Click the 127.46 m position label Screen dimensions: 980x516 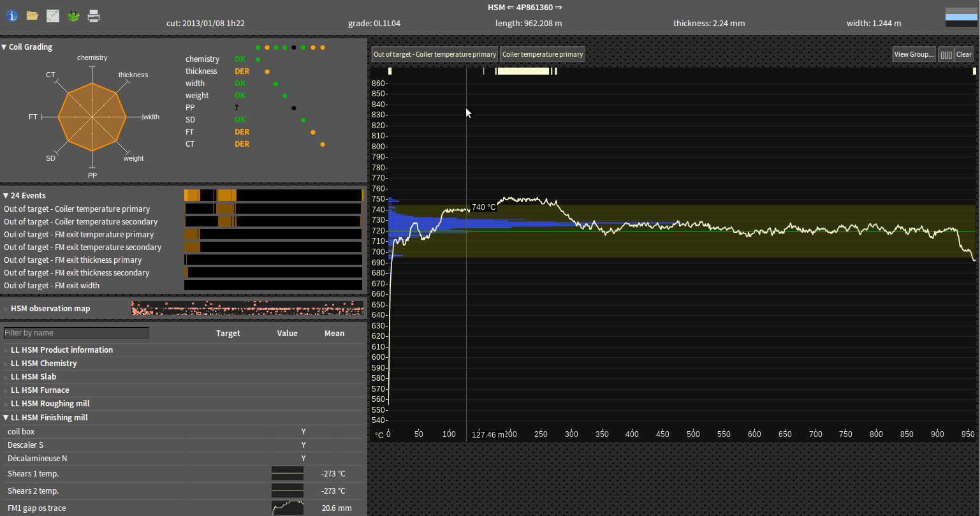(x=488, y=434)
